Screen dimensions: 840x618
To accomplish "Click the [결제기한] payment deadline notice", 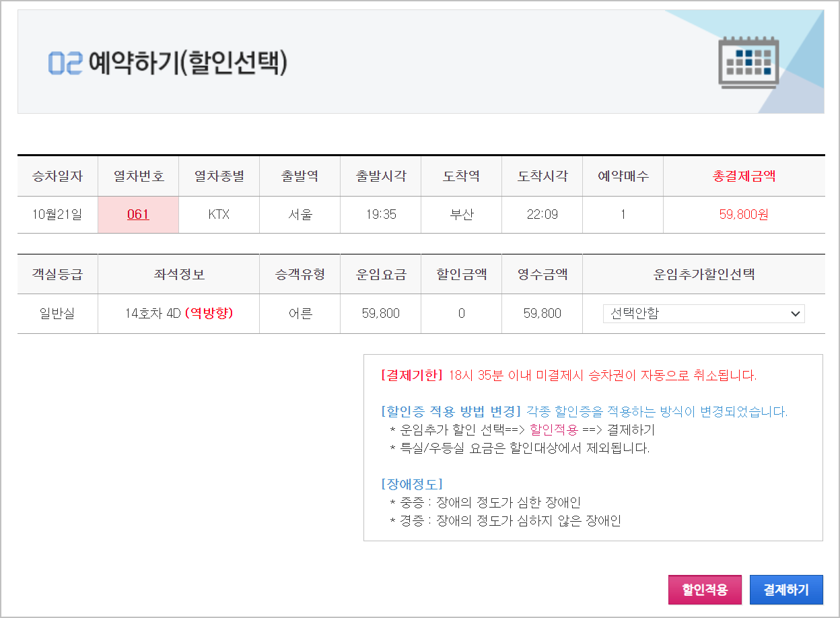I will [x=569, y=376].
